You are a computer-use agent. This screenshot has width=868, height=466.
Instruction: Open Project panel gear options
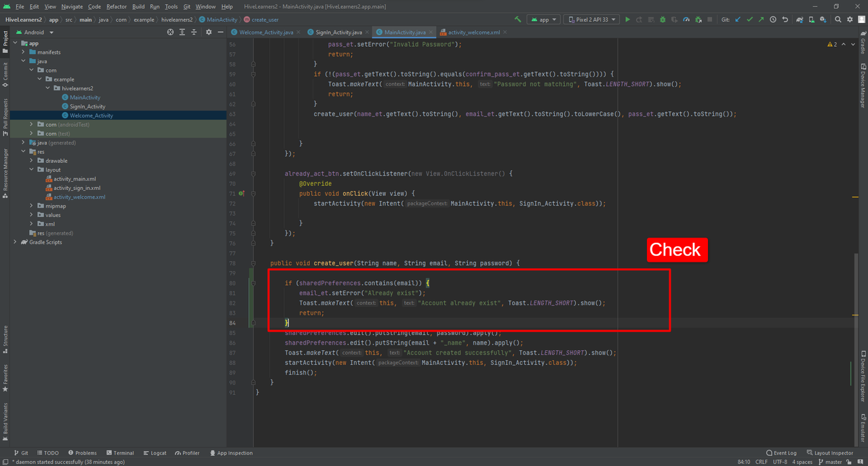[209, 32]
